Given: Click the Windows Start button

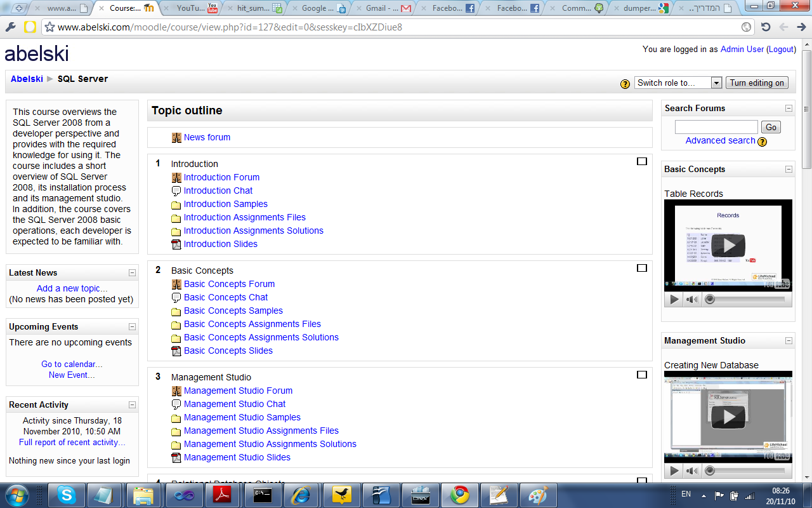Looking at the screenshot, I should click(x=17, y=495).
